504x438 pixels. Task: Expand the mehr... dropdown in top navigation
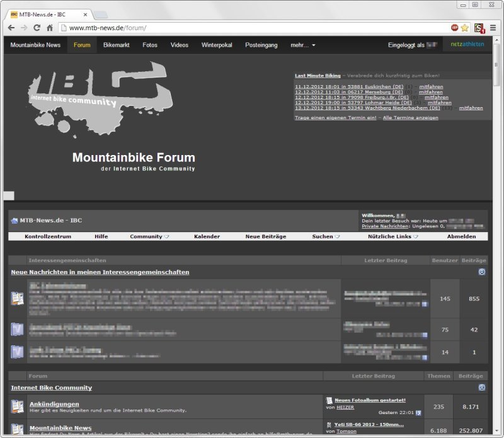point(303,45)
